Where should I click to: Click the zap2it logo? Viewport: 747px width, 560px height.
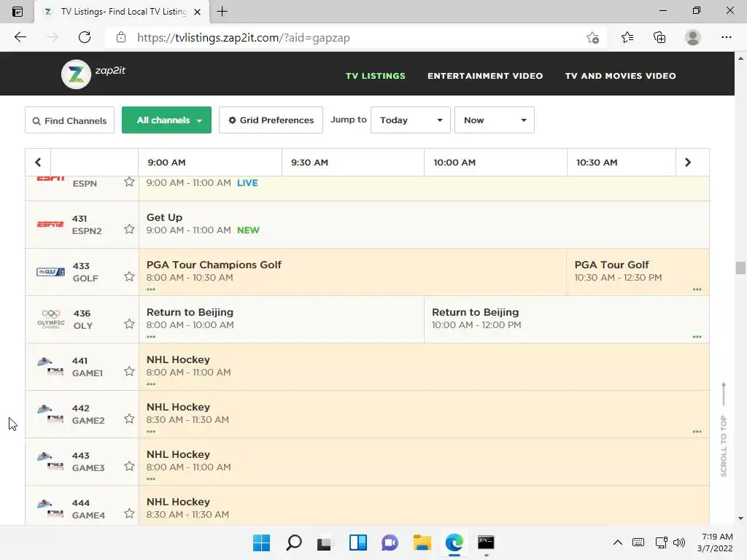pos(93,74)
